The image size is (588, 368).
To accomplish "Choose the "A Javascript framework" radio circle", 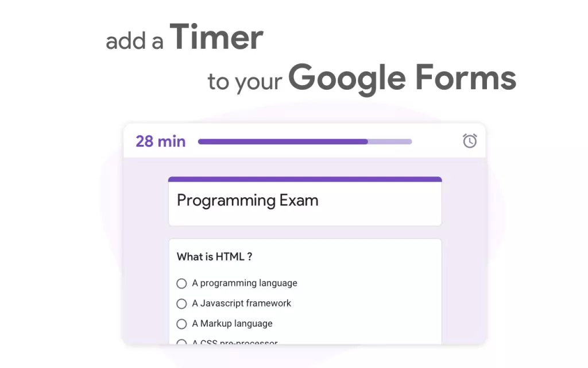I will pyautogui.click(x=181, y=304).
